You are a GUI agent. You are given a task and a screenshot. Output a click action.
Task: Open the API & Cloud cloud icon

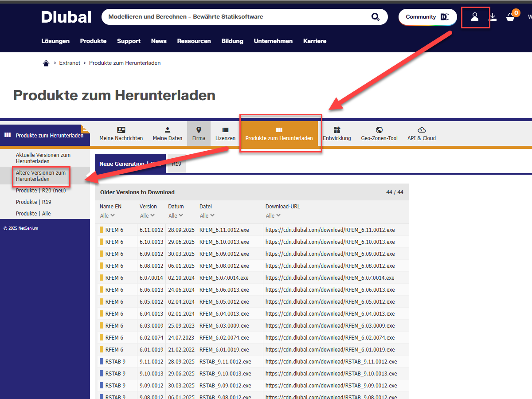coord(421,130)
